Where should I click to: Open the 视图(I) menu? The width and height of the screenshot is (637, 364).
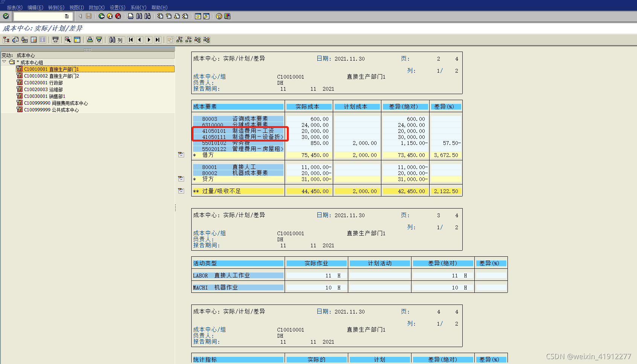pos(77,8)
